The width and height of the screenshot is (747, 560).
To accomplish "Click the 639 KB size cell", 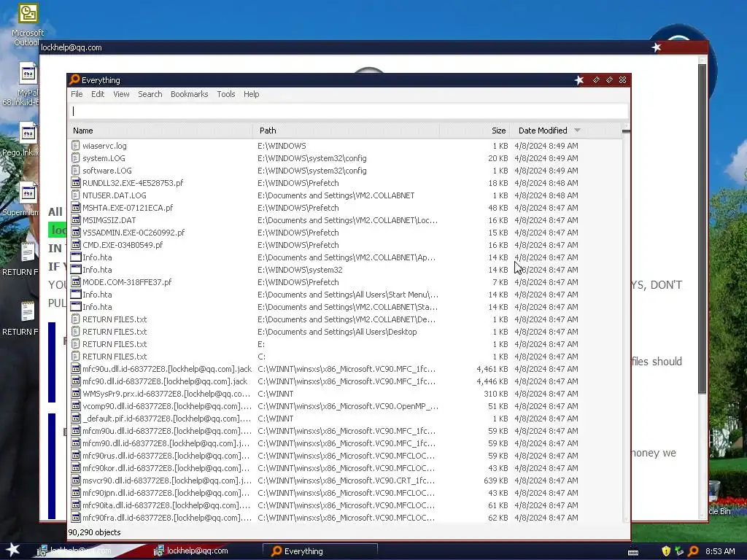I will 496,481.
